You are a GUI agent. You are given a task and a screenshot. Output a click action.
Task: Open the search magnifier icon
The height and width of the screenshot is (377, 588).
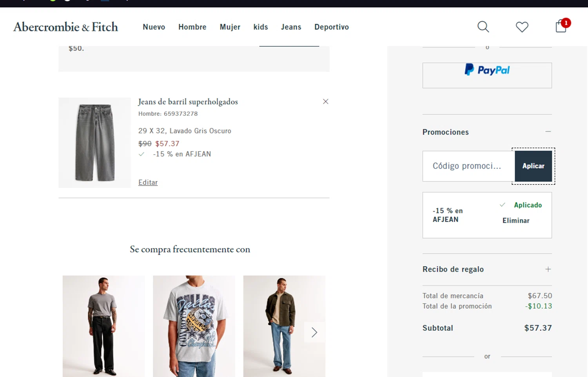pos(483,27)
